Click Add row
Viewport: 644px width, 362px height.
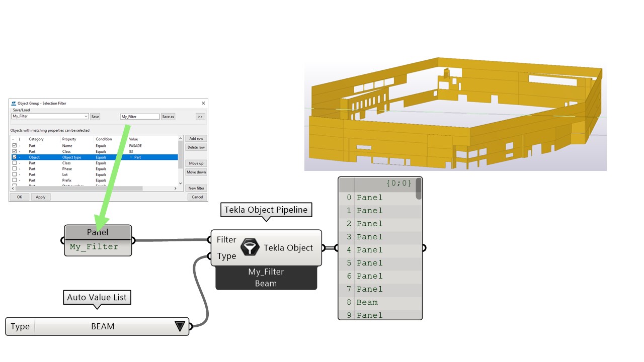[x=196, y=138]
